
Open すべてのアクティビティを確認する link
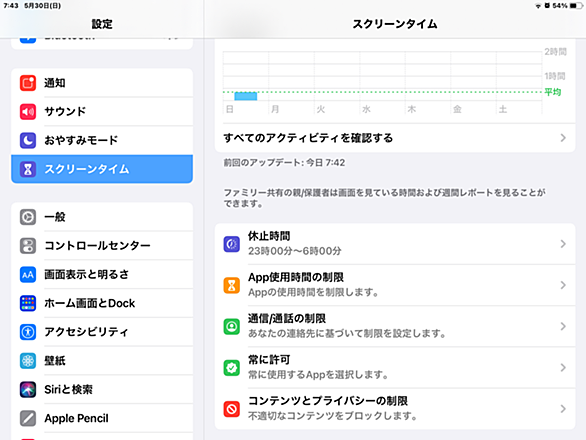tap(395, 138)
